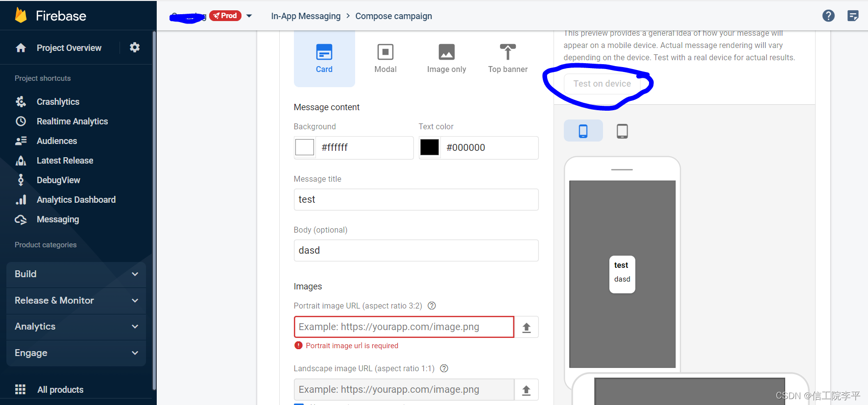Switch preview to tablet device
The image size is (868, 405).
(622, 131)
